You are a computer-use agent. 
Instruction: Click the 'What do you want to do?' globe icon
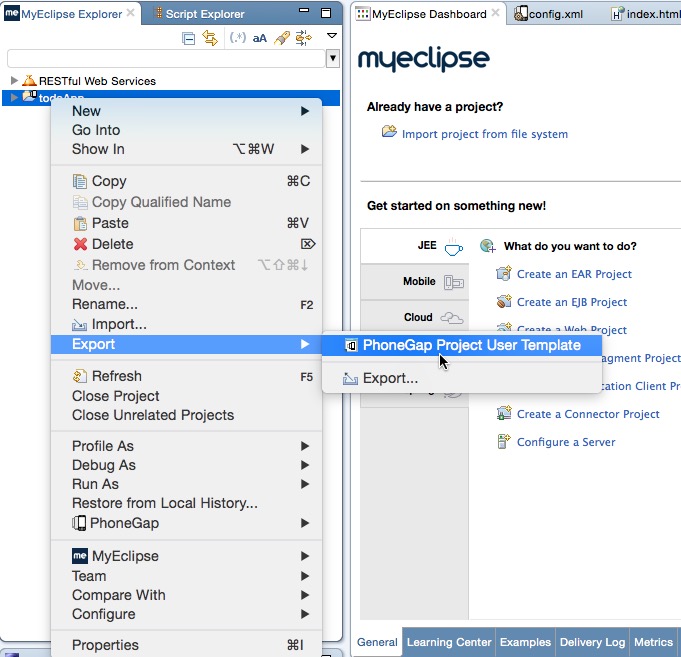488,246
